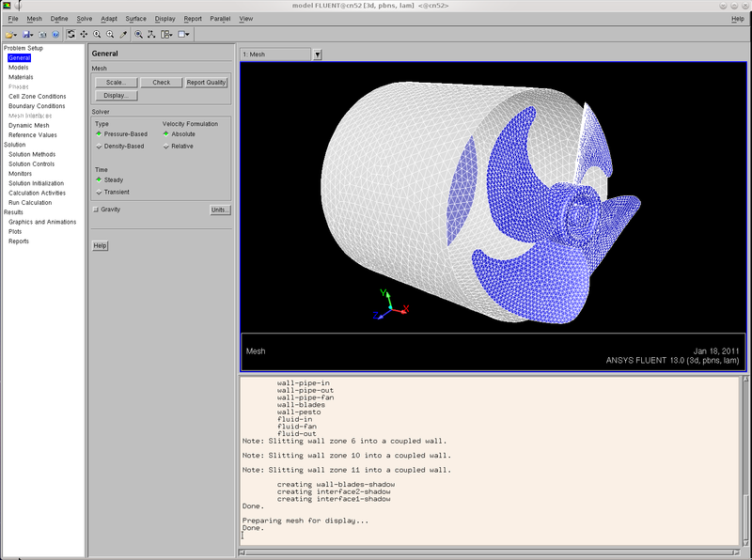Click the console vertical scrollbar
The width and height of the screenshot is (752, 560).
(x=746, y=460)
